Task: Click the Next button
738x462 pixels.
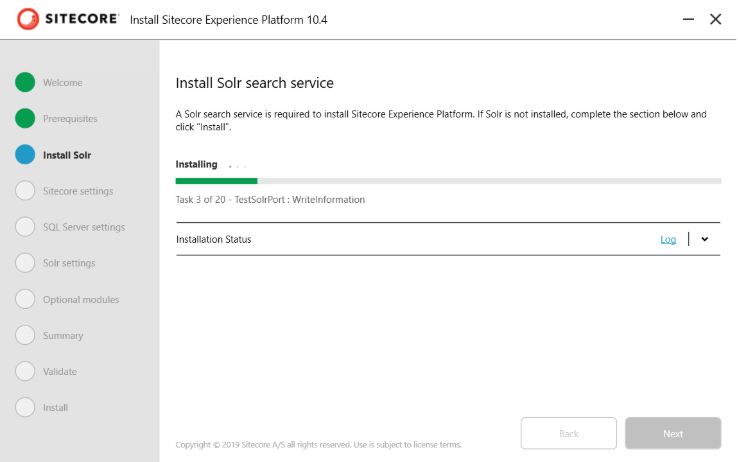Action: point(673,433)
